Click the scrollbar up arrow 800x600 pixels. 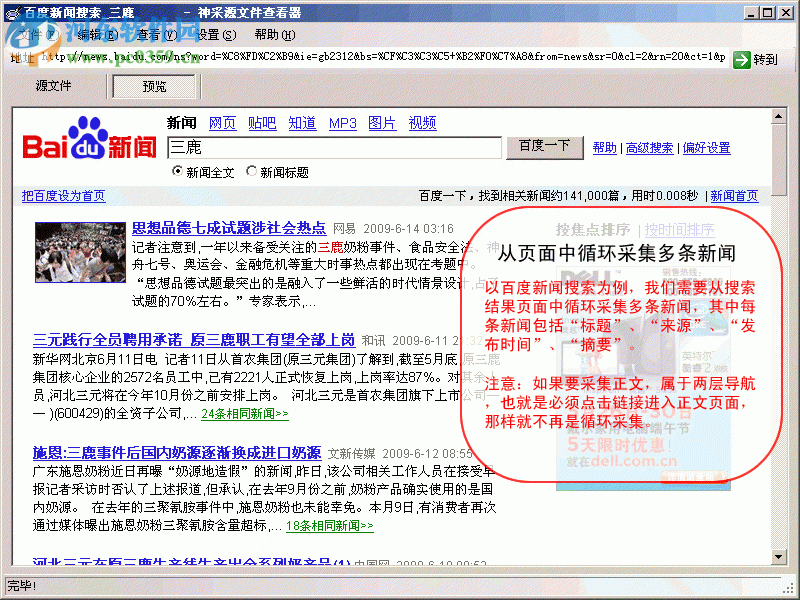pyautogui.click(x=779, y=116)
